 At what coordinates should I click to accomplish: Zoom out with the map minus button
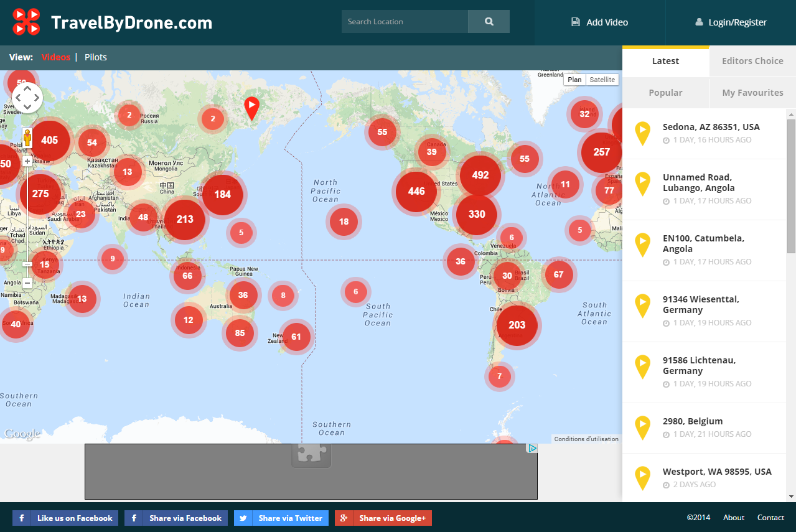point(27,283)
